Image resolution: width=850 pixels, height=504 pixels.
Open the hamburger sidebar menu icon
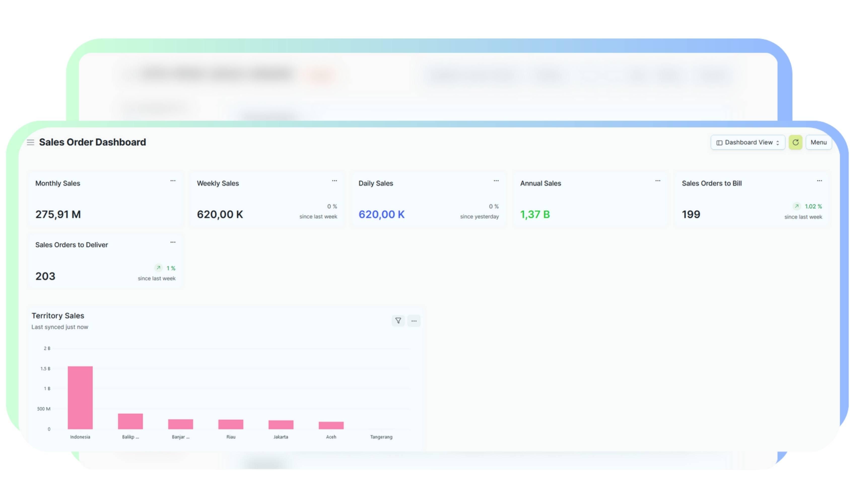(x=30, y=142)
